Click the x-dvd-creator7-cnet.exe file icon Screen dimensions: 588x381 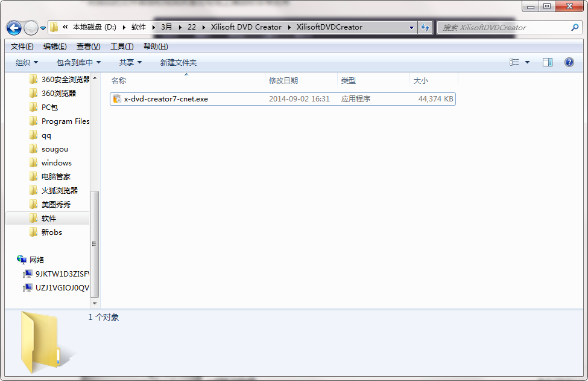pos(117,99)
